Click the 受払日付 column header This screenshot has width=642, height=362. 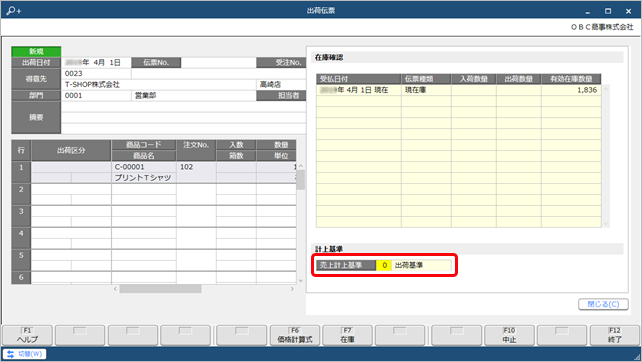(358, 79)
